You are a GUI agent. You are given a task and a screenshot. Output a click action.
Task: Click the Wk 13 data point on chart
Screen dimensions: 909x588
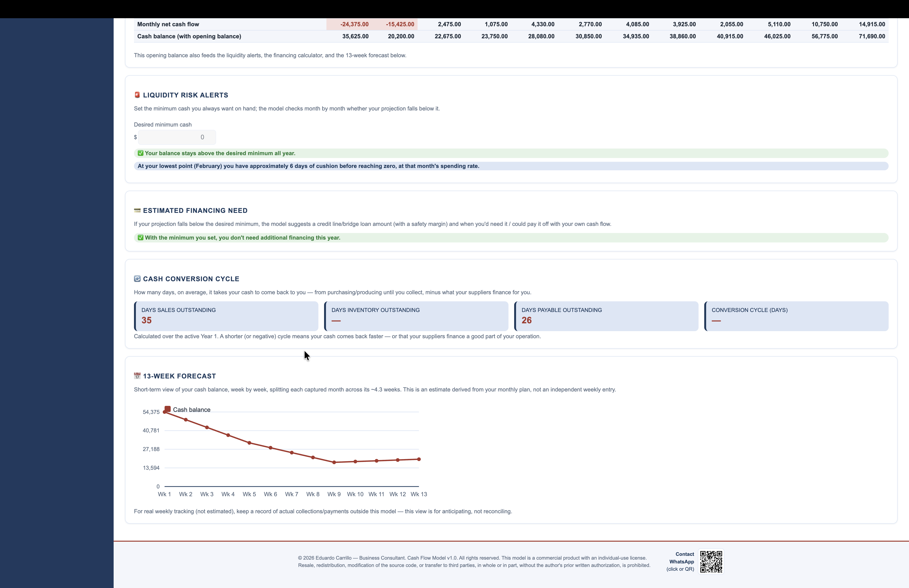point(419,459)
